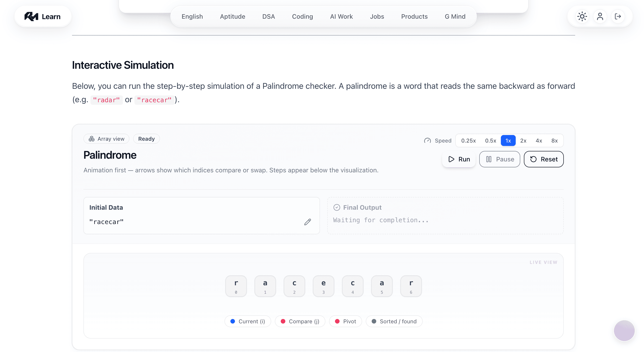The width and height of the screenshot is (644, 352).
Task: Click the Current (i) blue legend chip
Action: coord(247,321)
